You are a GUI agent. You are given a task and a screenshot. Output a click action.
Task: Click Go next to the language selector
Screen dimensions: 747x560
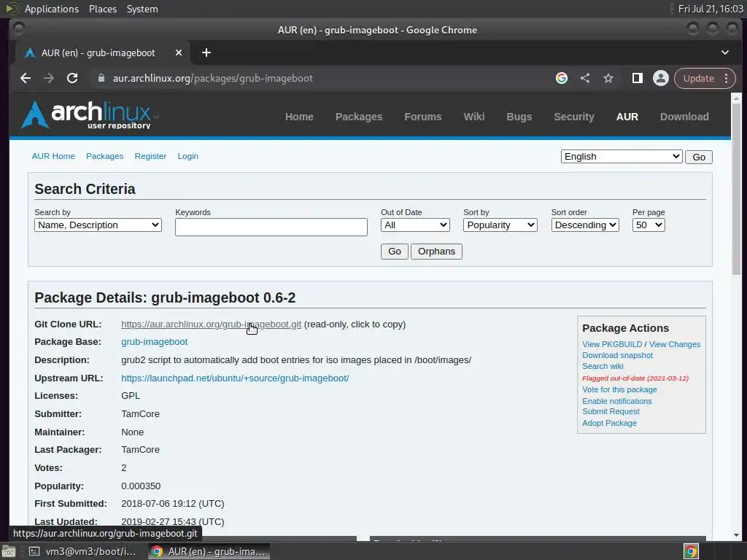point(699,157)
